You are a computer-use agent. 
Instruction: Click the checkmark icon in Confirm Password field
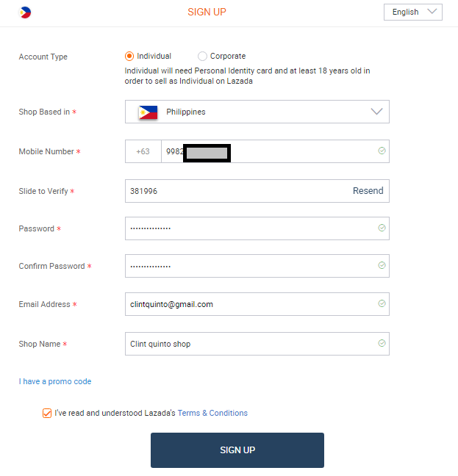(x=382, y=265)
